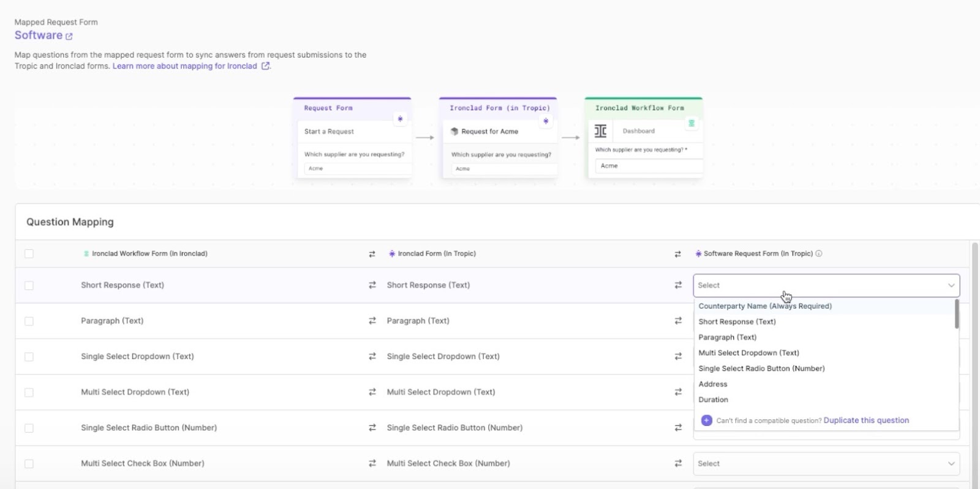
Task: Click Acme field in Ironclad Workflow Form card
Action: pyautogui.click(x=649, y=166)
